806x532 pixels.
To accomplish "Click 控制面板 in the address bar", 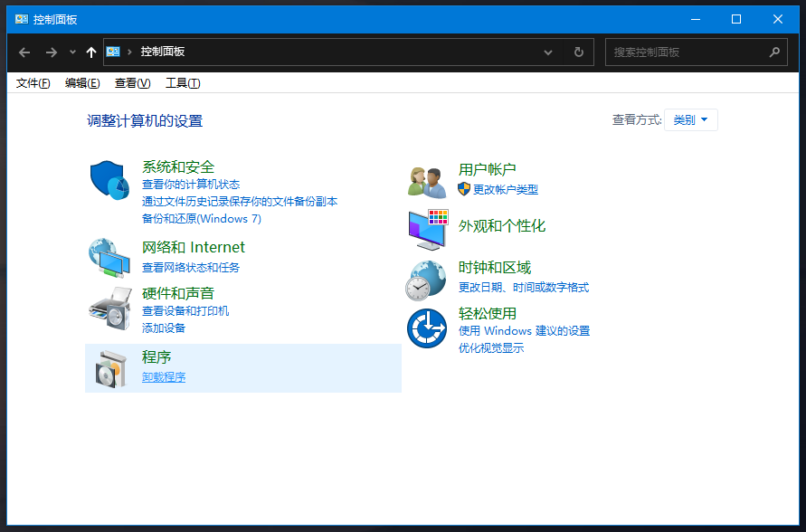I will (x=163, y=52).
